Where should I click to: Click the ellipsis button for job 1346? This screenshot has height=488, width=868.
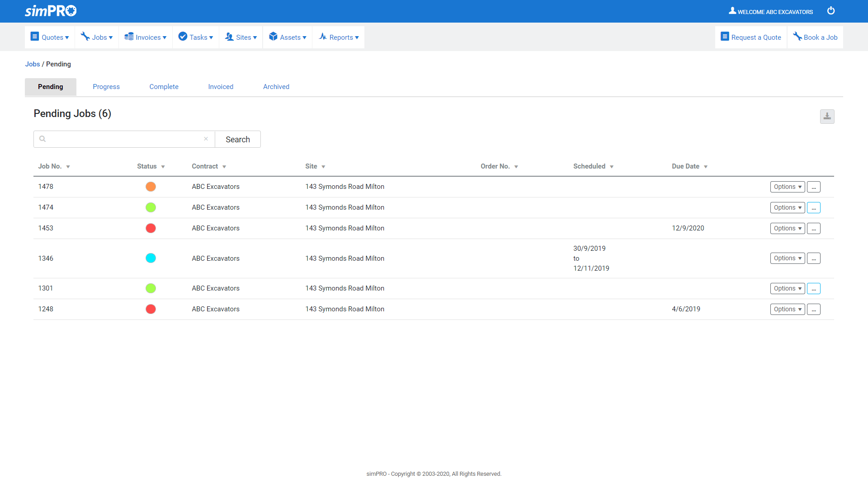click(x=814, y=258)
